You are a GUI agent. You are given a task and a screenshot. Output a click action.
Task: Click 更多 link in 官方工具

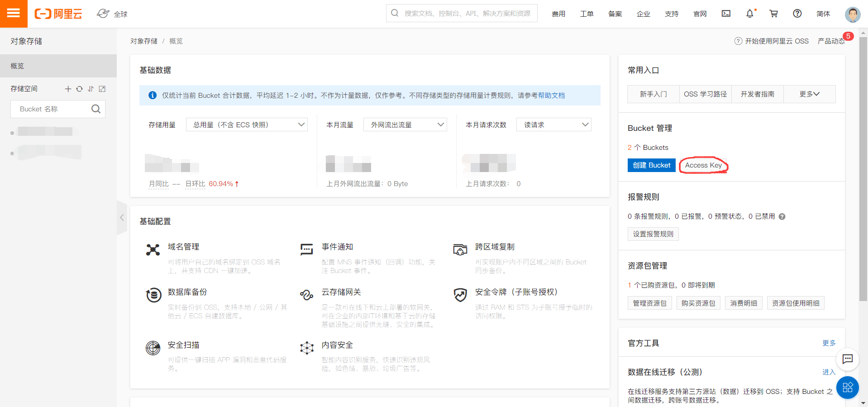point(829,343)
